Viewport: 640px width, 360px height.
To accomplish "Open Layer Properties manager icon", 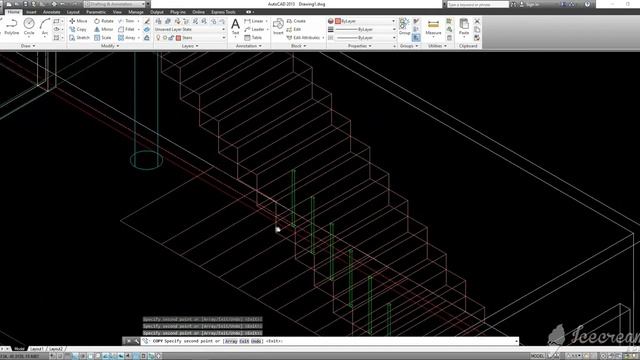I will pyautogui.click(x=158, y=21).
